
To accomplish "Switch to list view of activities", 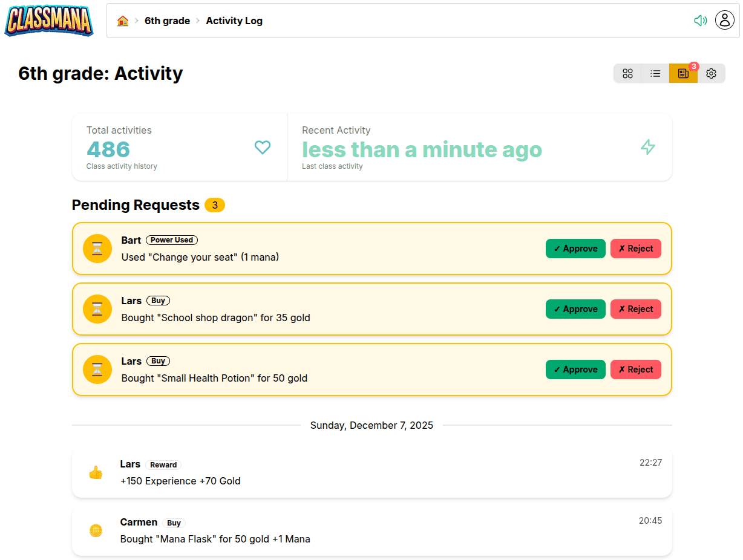I will coord(655,73).
